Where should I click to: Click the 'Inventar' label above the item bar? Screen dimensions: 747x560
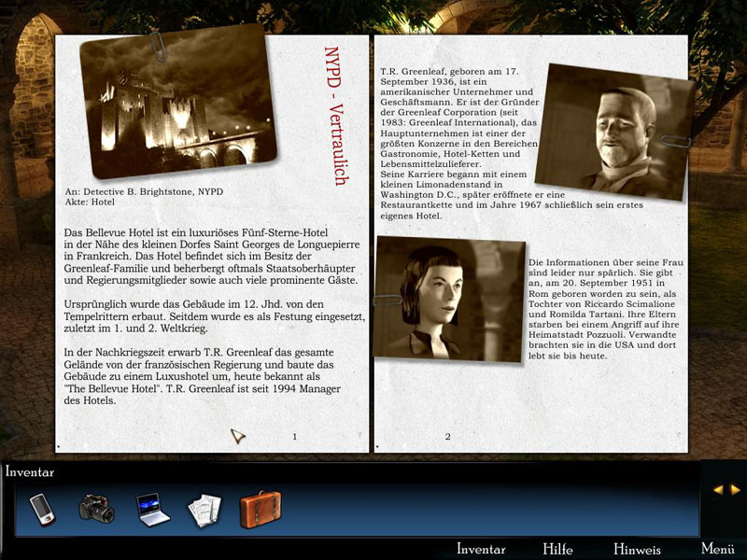30,472
